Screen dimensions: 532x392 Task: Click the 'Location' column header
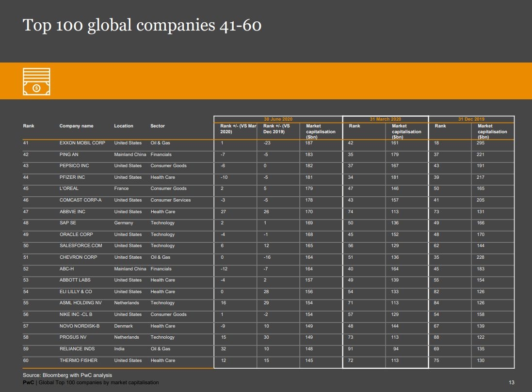click(124, 126)
